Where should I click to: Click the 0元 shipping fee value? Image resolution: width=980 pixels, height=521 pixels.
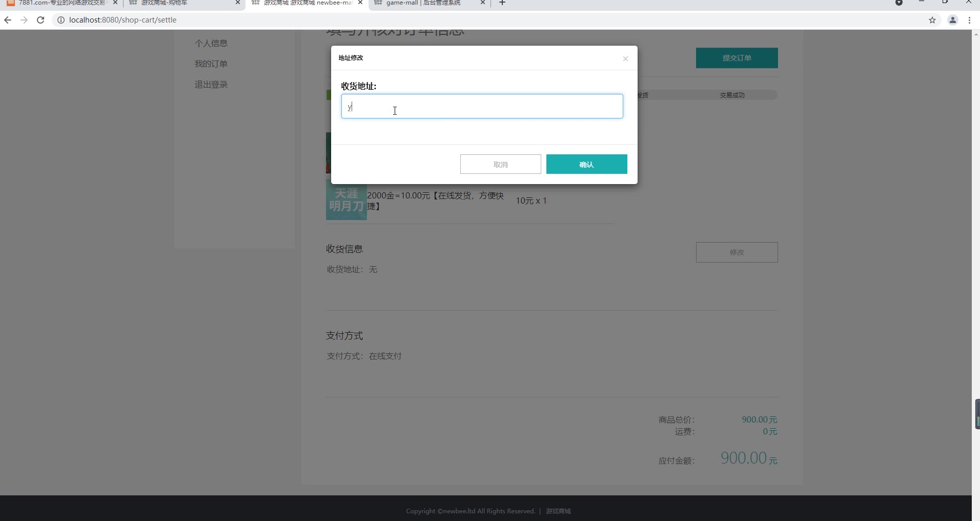[770, 431]
